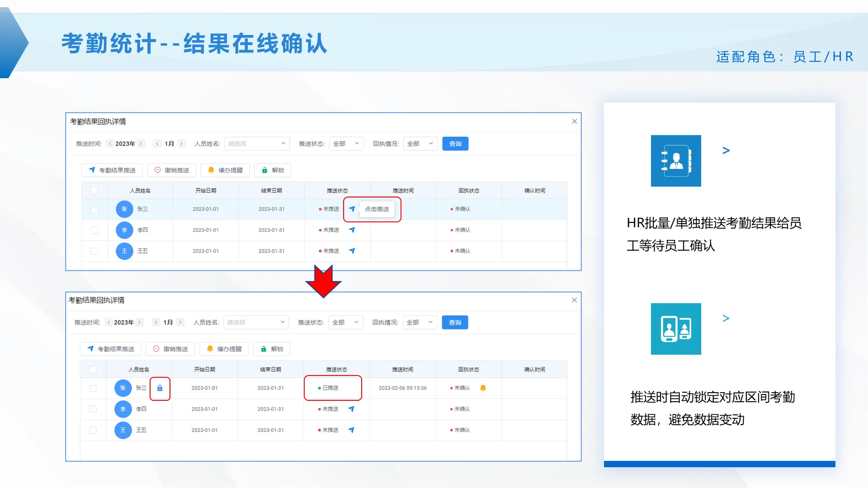Click the send icon in 李四's row, bottom dialog

(x=351, y=409)
